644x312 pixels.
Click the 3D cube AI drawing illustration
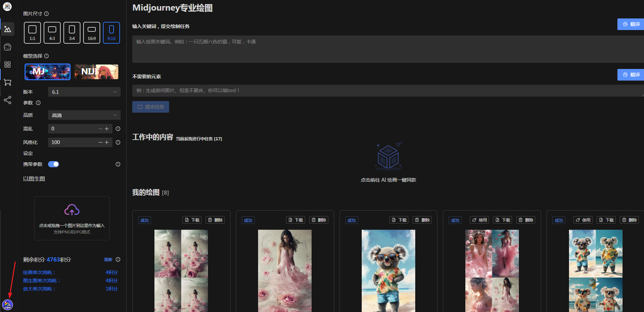tap(389, 156)
